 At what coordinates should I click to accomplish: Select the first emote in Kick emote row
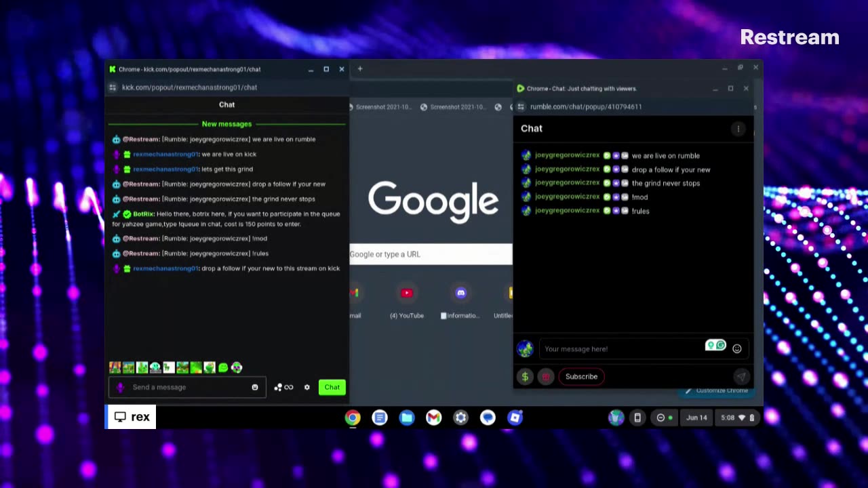(x=115, y=367)
